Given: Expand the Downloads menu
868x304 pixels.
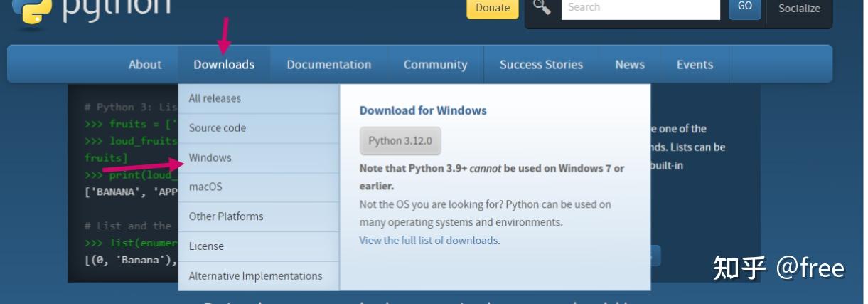Looking at the screenshot, I should 224,65.
